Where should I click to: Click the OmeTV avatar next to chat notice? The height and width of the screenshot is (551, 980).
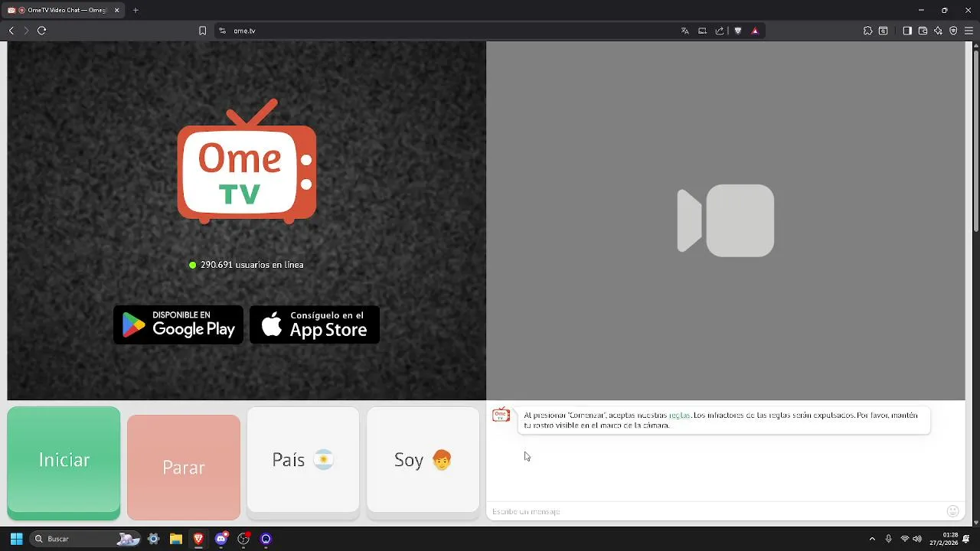tap(501, 415)
